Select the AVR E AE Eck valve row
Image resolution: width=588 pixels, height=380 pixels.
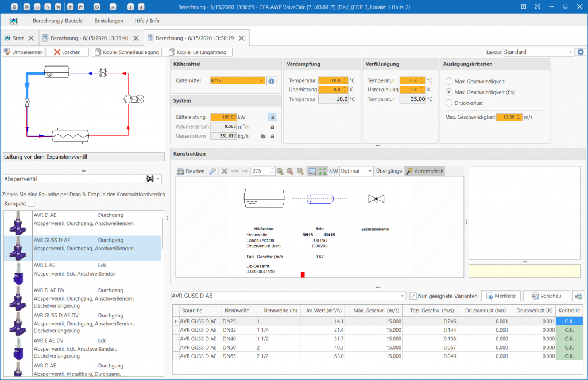83,273
